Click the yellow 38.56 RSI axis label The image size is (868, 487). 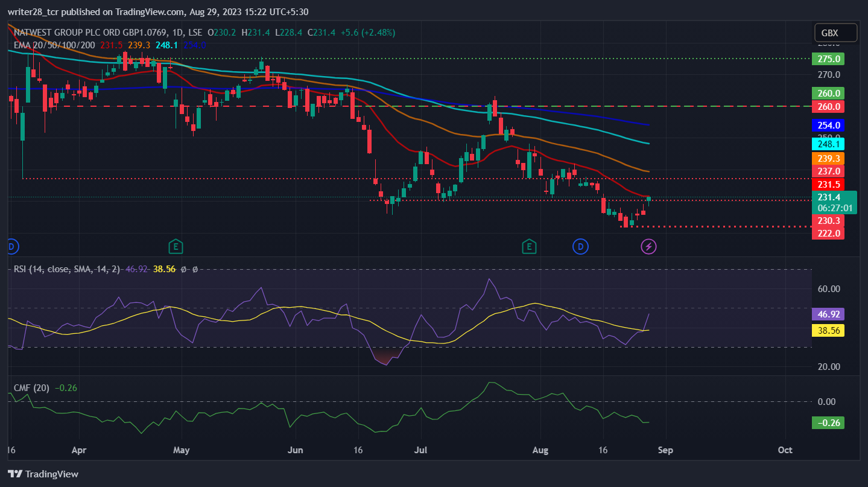828,331
